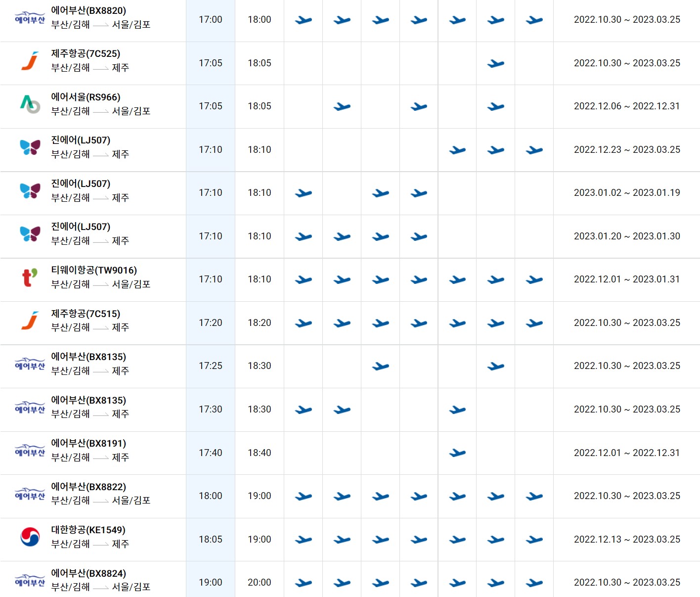Click Air Busan logo in 17:30 BX8135 row
Screen dimensions: 700x597
click(30, 408)
